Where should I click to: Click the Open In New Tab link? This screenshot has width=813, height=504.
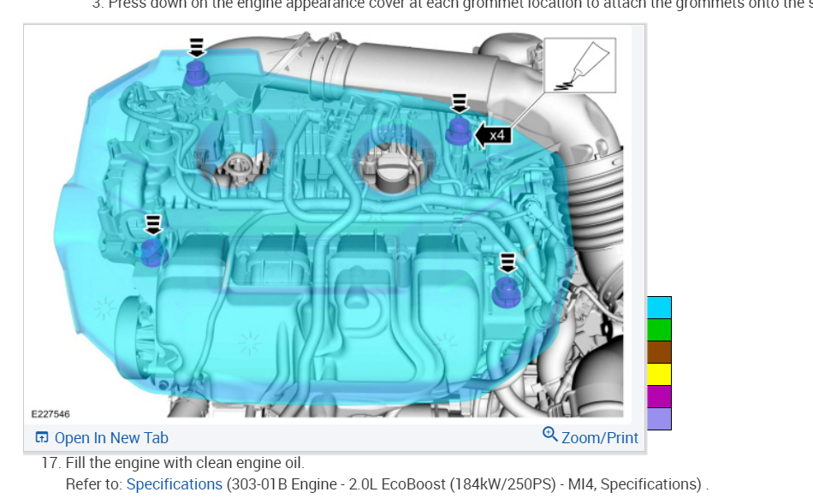pos(111,437)
